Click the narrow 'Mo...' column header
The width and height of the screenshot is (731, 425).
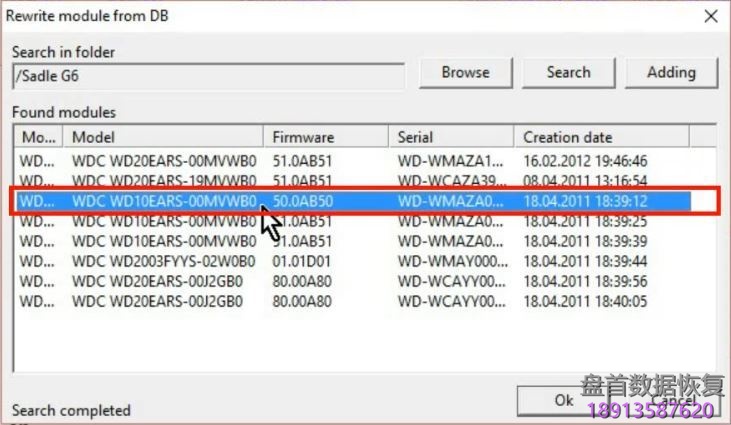coord(39,137)
